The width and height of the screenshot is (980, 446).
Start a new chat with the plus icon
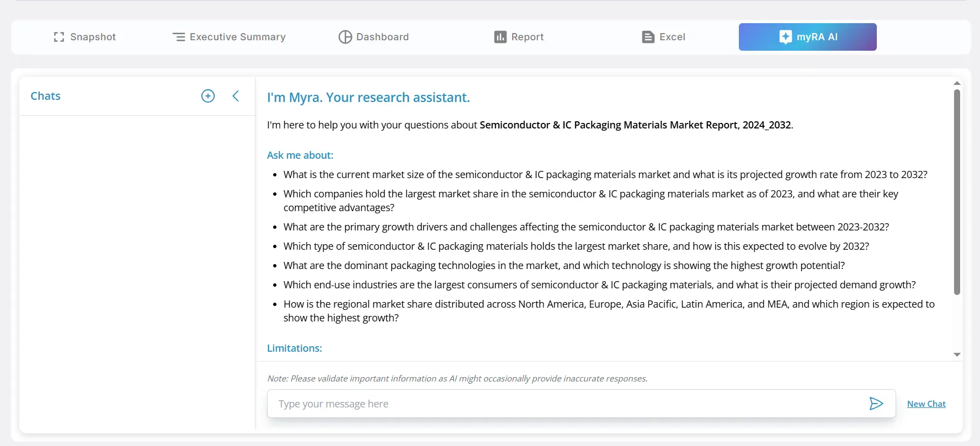coord(208,96)
